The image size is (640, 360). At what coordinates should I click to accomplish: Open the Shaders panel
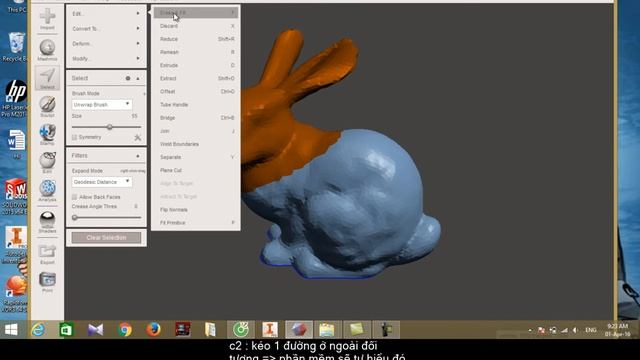click(x=47, y=222)
